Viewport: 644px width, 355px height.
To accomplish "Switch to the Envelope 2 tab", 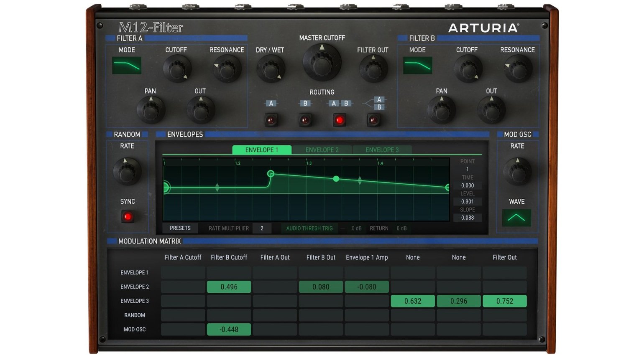I will pos(322,150).
